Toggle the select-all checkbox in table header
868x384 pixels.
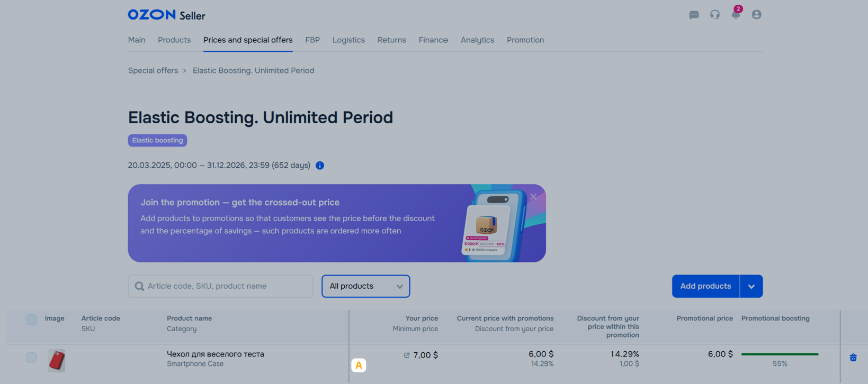(x=32, y=319)
